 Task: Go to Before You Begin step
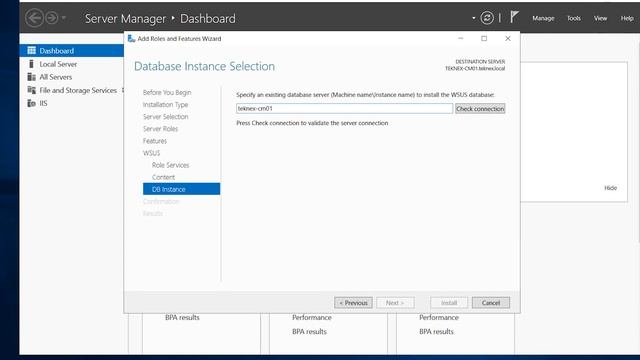click(x=167, y=93)
